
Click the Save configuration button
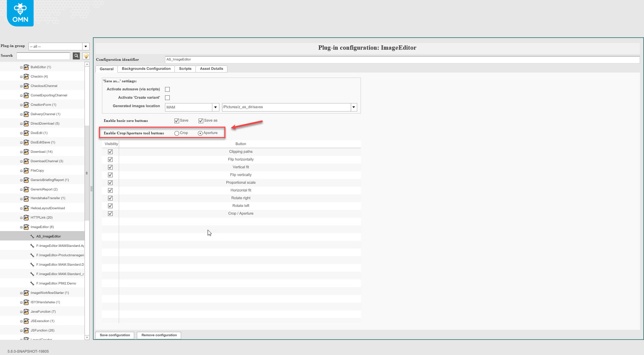114,335
